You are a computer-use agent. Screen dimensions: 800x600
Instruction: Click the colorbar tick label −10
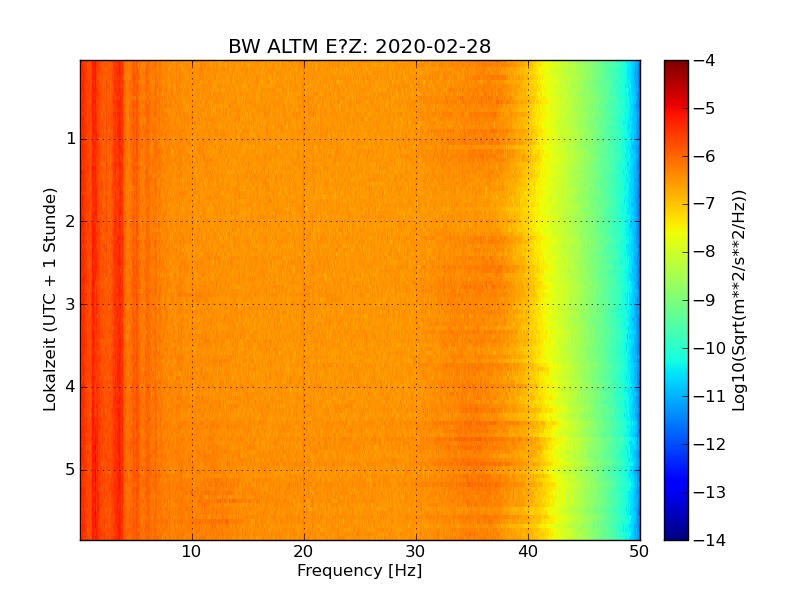710,348
